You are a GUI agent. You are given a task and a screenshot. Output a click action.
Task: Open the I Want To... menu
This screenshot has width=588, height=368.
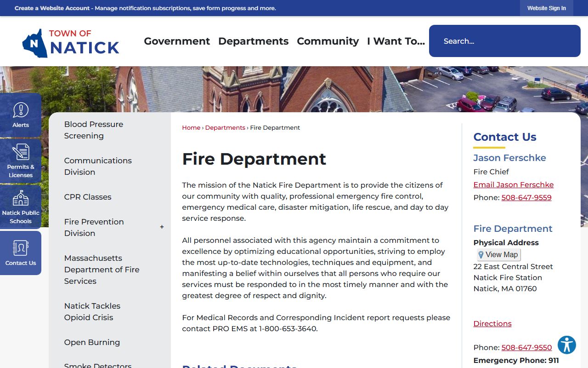click(396, 41)
